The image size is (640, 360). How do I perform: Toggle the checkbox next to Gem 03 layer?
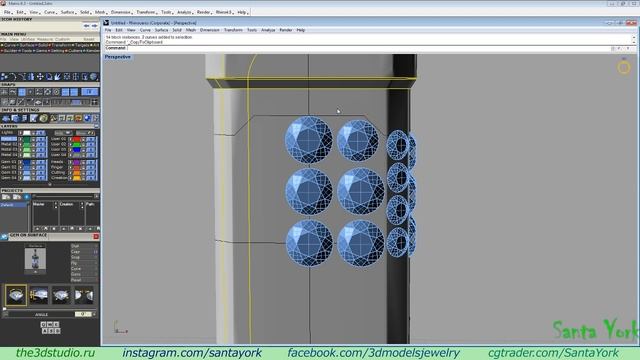21,173
